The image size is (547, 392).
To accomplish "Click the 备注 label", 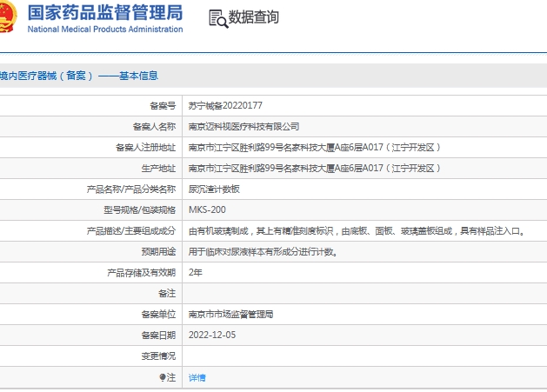I will (x=167, y=293).
